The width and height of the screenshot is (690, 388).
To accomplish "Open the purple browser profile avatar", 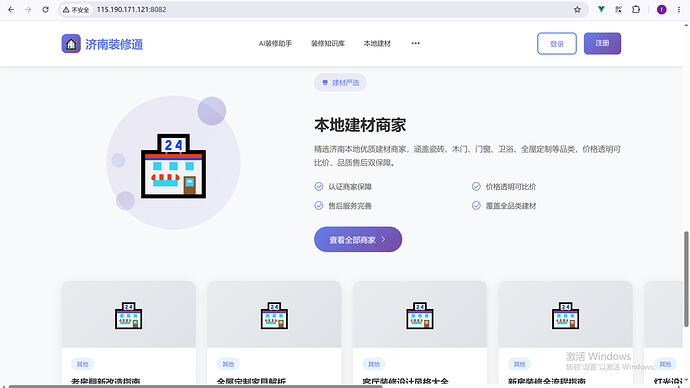I will [661, 9].
